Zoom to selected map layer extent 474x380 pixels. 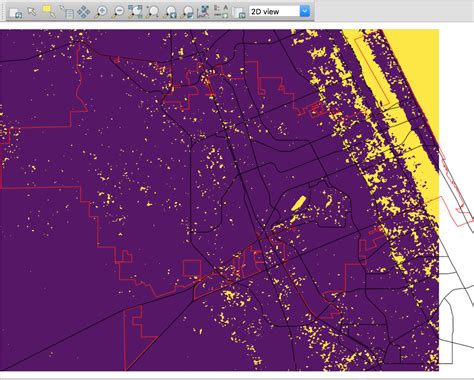click(x=135, y=12)
